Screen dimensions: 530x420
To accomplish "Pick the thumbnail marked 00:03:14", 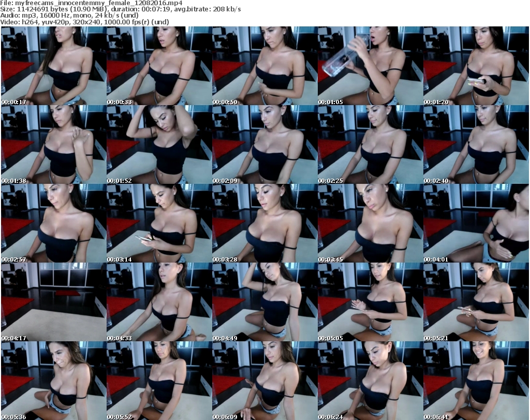I will [x=159, y=224].
